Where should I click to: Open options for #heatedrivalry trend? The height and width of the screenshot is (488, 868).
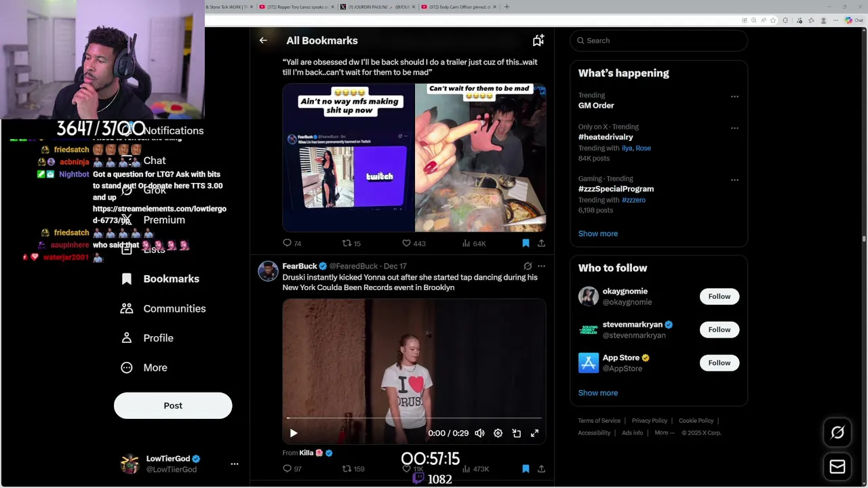click(734, 127)
